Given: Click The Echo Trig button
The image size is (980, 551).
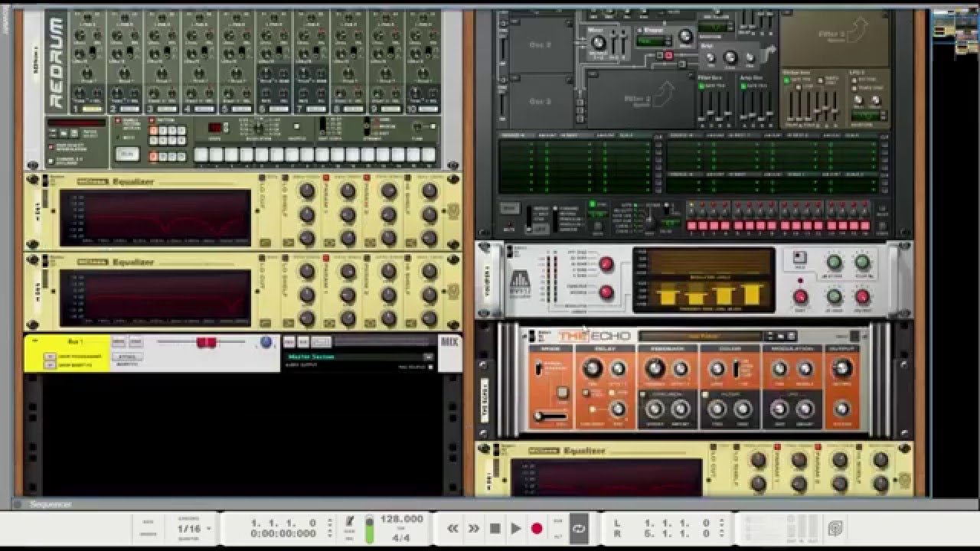Looking at the screenshot, I should [562, 393].
